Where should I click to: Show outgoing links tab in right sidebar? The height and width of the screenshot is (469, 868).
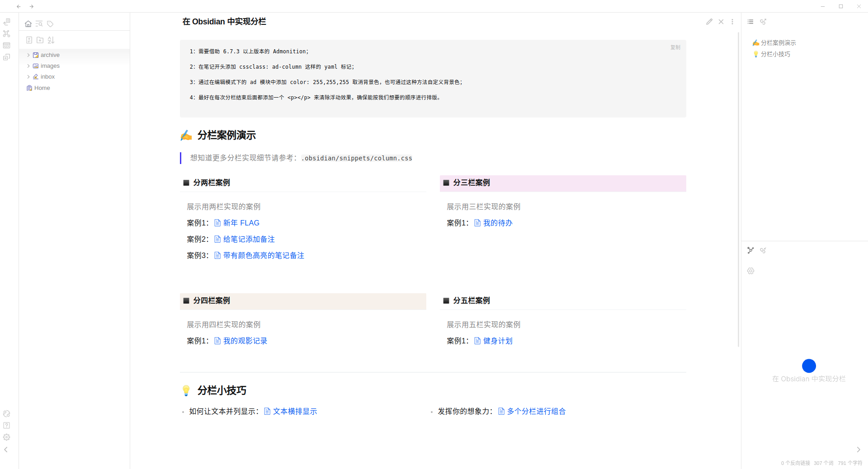(763, 22)
